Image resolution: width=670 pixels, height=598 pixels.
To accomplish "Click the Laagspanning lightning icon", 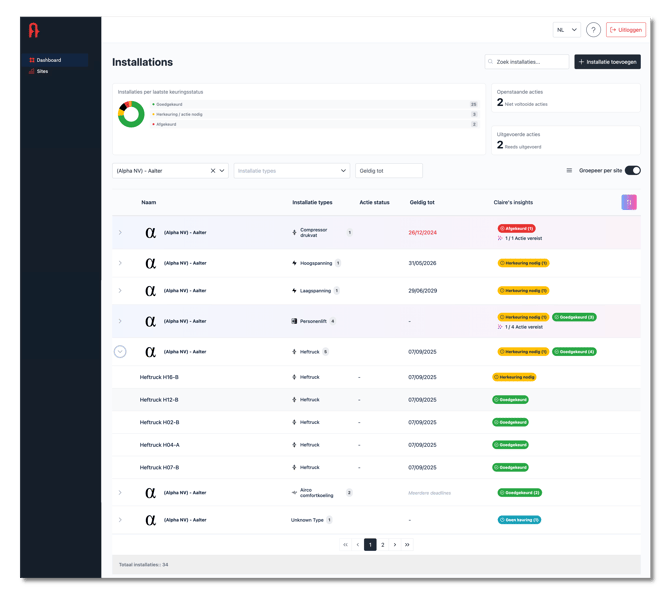I will (x=294, y=291).
